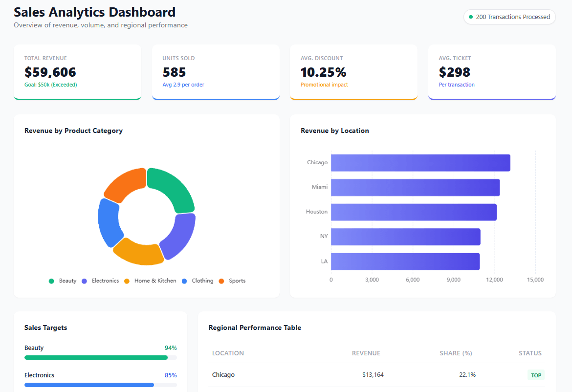Click the green Beauty legend dot
The width and height of the screenshot is (572, 392).
click(51, 281)
